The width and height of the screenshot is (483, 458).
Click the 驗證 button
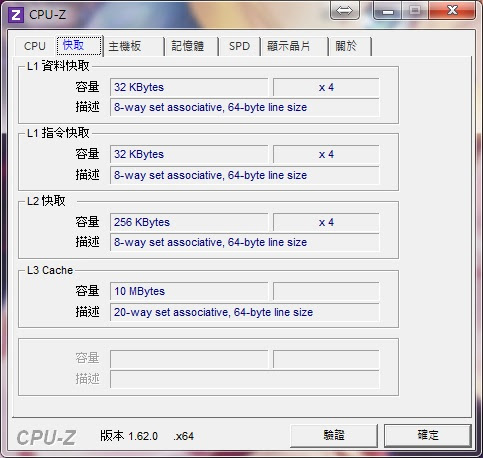334,435
